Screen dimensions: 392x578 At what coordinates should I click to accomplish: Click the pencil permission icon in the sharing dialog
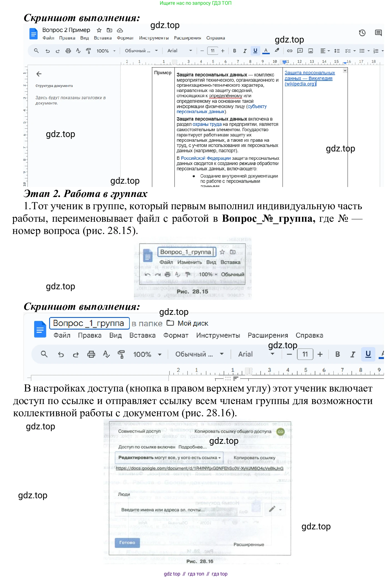(x=272, y=509)
